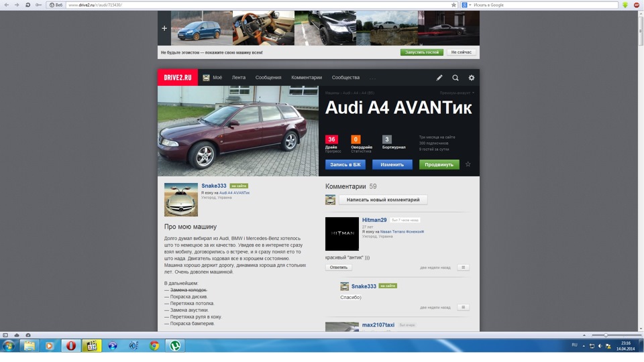Open 'Сообщества' in navigation
Viewport: 644px width, 362px height.
[x=345, y=78]
